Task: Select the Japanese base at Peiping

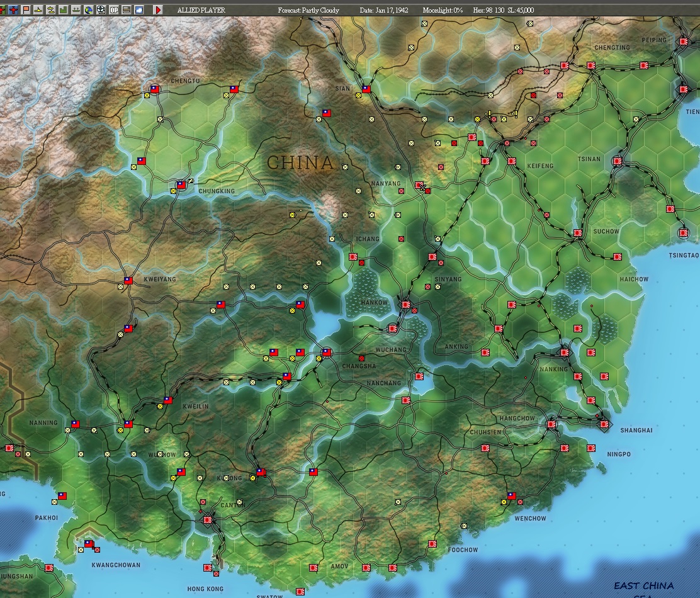Action: point(684,41)
